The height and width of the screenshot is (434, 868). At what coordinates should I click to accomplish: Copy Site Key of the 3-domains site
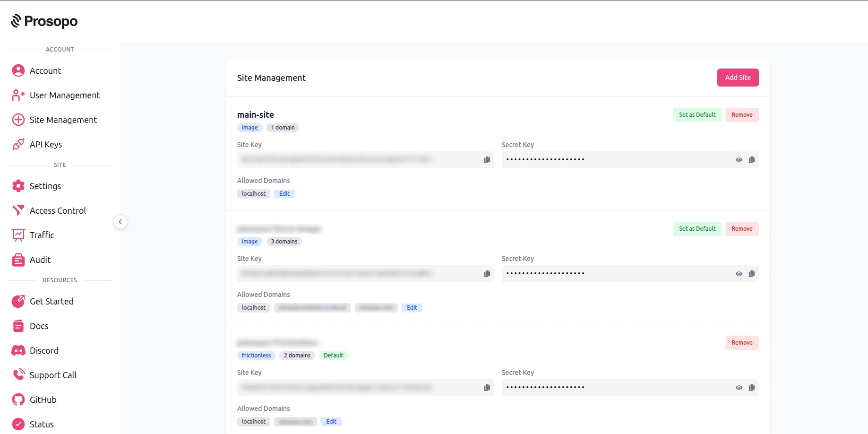coord(487,274)
